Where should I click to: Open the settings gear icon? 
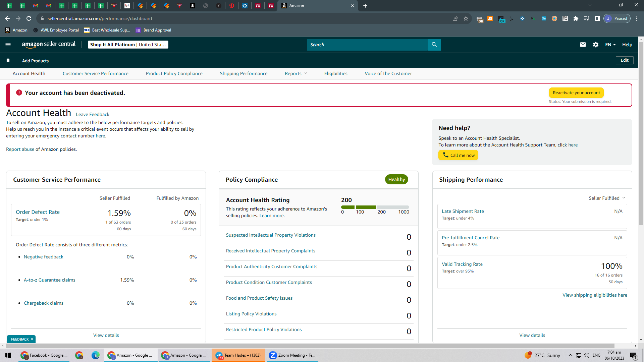(x=596, y=45)
